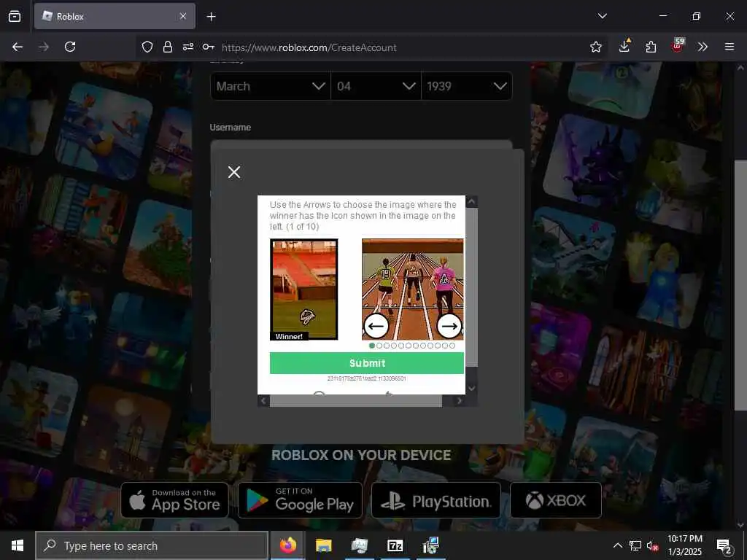Viewport: 747px width, 560px height.
Task: Click the challenge frame scroll-down arrow
Action: pos(471,389)
